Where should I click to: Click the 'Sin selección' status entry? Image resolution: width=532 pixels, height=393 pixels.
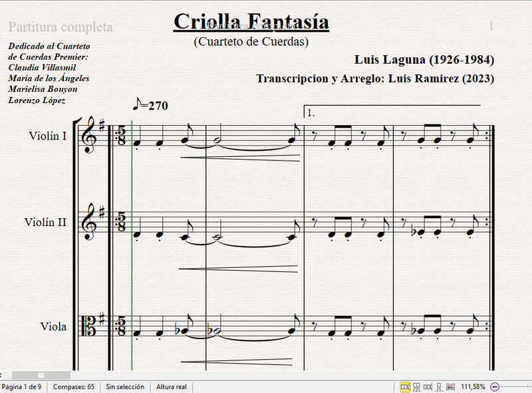tap(125, 387)
